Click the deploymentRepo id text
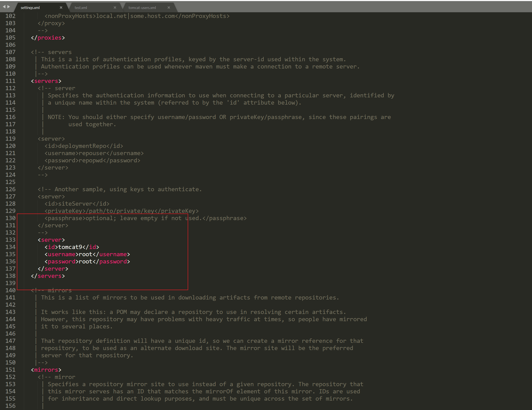The height and width of the screenshot is (410, 532). click(82, 146)
